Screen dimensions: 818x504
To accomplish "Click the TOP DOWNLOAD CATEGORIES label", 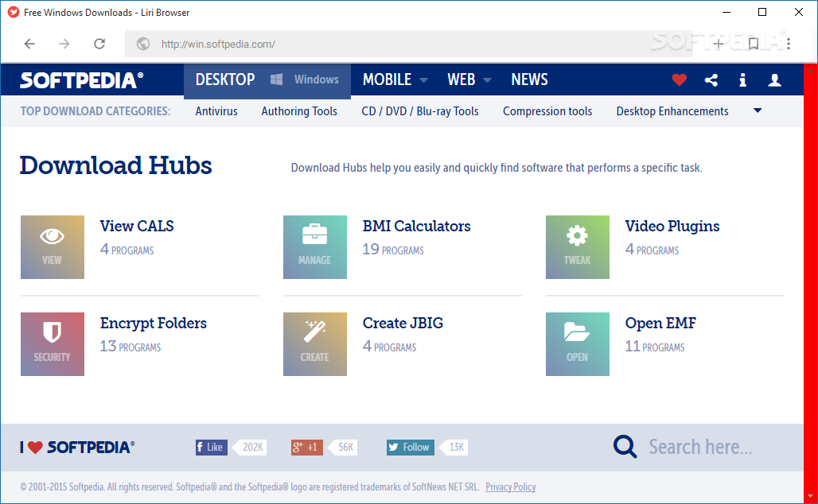I will 95,111.
